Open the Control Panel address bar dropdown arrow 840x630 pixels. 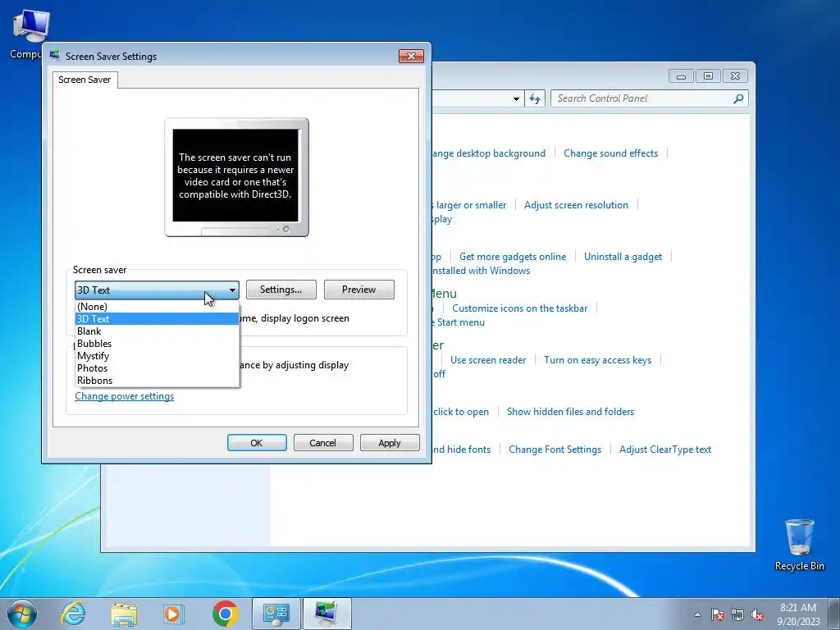point(516,99)
